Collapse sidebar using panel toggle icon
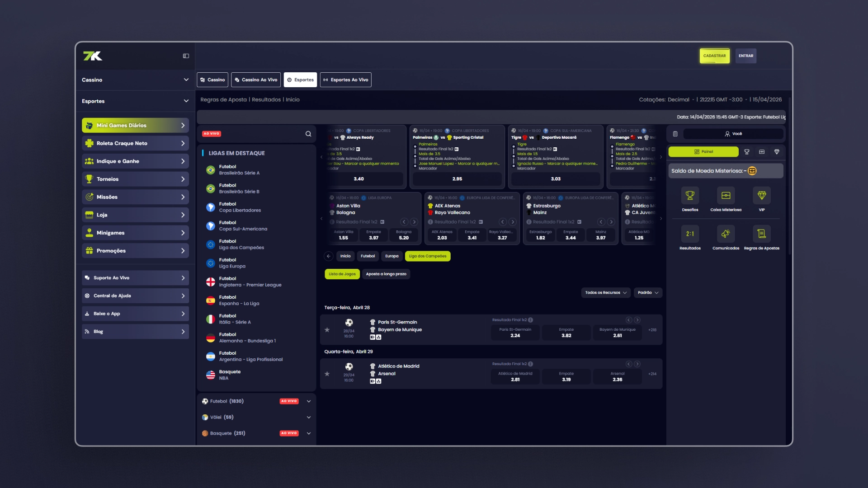This screenshot has width=868, height=488. 186,56
